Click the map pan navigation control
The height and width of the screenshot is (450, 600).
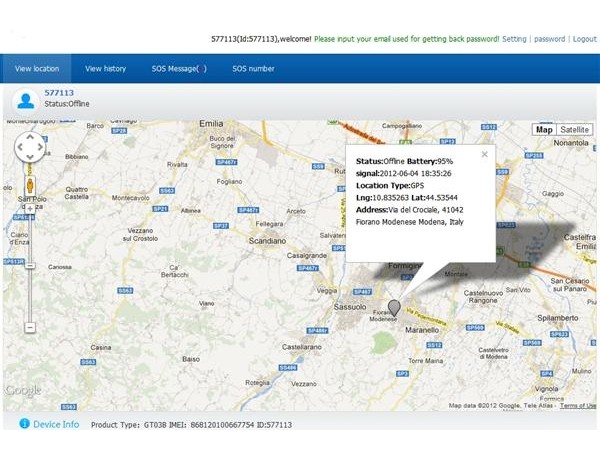click(x=29, y=148)
